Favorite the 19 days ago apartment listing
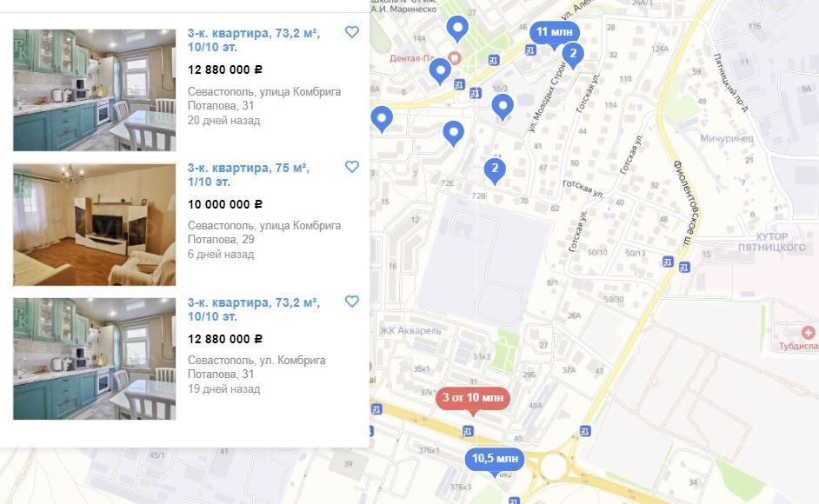Viewport: 819px width, 504px height. [352, 302]
